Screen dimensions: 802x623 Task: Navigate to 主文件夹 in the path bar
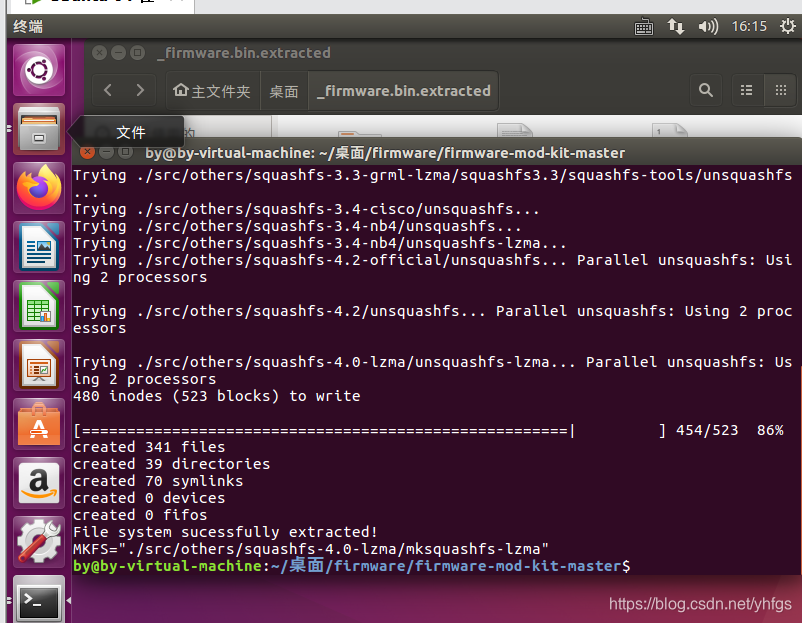[212, 90]
